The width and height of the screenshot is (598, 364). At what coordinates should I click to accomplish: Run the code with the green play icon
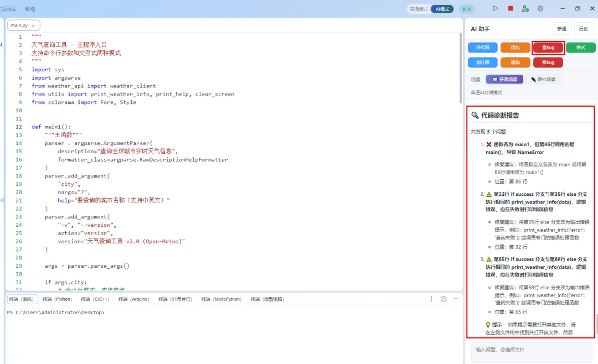point(496,8)
